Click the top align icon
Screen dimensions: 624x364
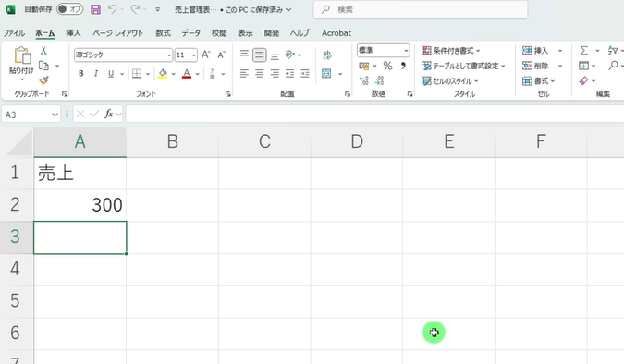pos(244,55)
